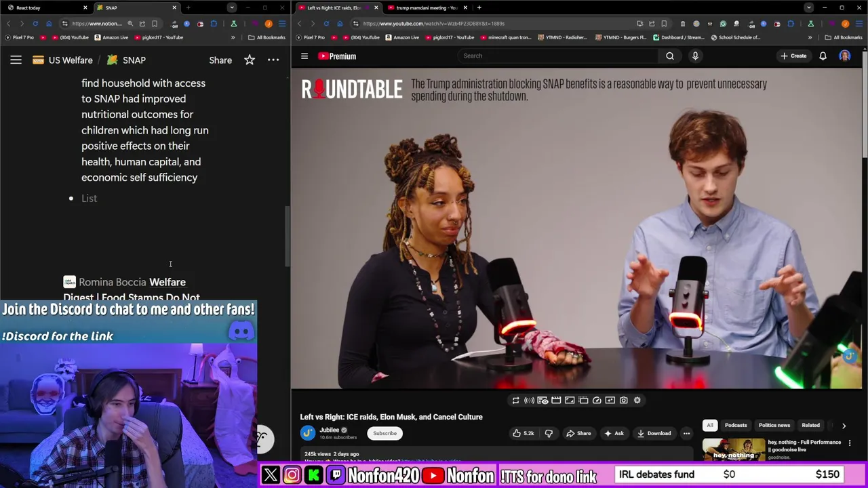The image size is (868, 488).
Task: Toggle cinema mode film icon under video
Action: pyautogui.click(x=556, y=401)
